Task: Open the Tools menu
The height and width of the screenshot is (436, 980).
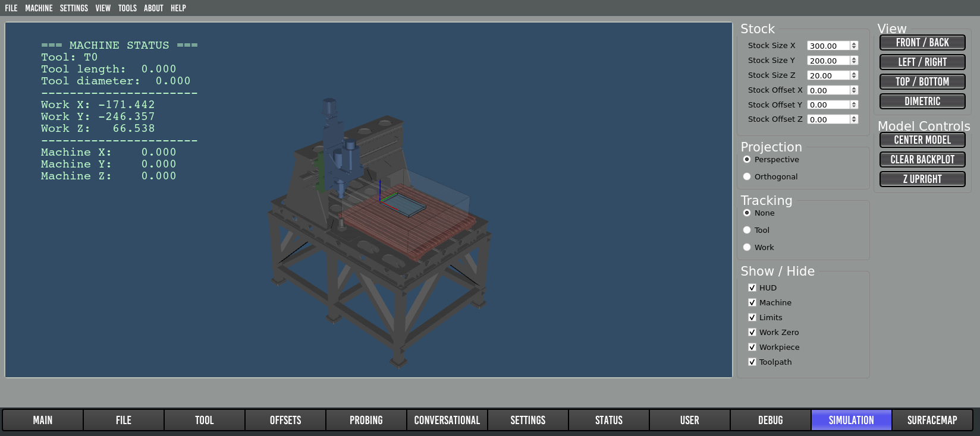Action: pyautogui.click(x=127, y=8)
